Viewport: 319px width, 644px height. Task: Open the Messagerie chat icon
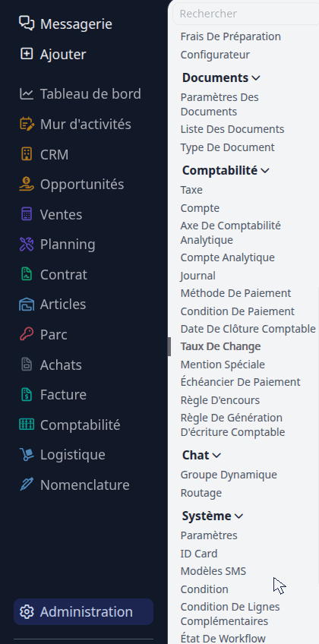[27, 24]
